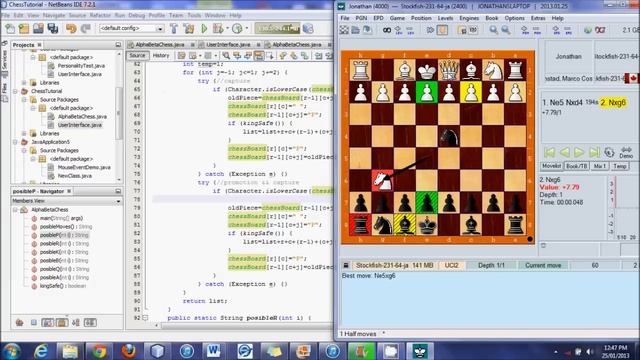Viewport: 640px width, 360px height.
Task: Toggle the rightmost Navigator filter button
Action: pyautogui.click(x=90, y=322)
